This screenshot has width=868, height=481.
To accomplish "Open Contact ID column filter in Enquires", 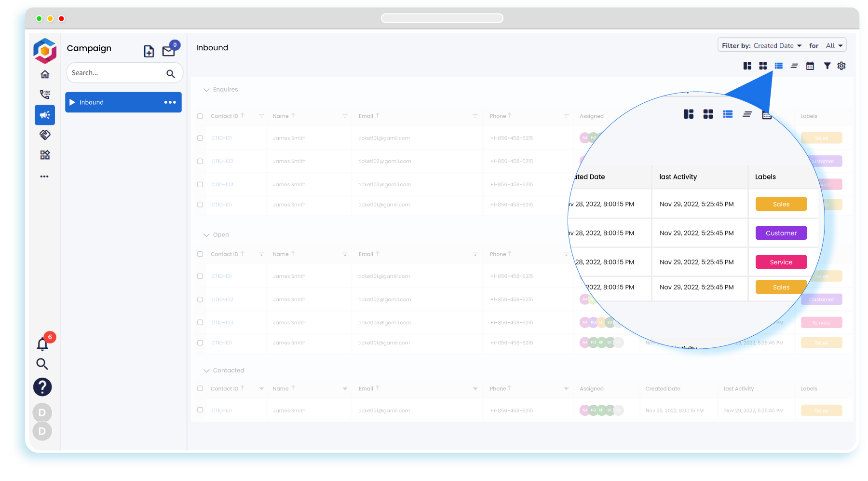I will tap(261, 116).
